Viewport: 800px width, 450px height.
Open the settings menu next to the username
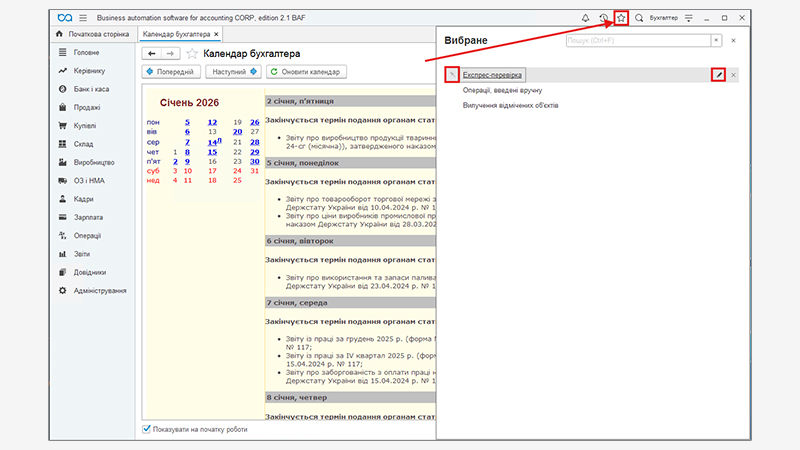point(688,18)
